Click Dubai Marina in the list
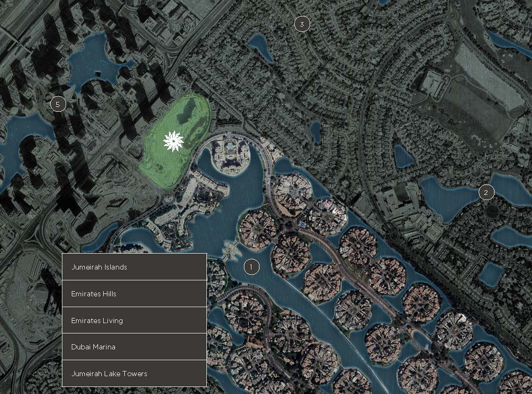The width and height of the screenshot is (532, 394). tap(134, 347)
